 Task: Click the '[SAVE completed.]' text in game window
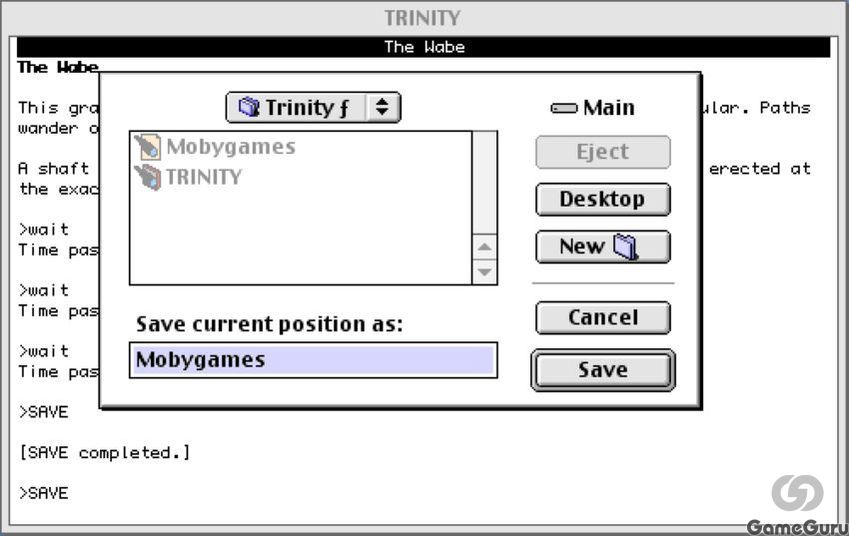(105, 453)
